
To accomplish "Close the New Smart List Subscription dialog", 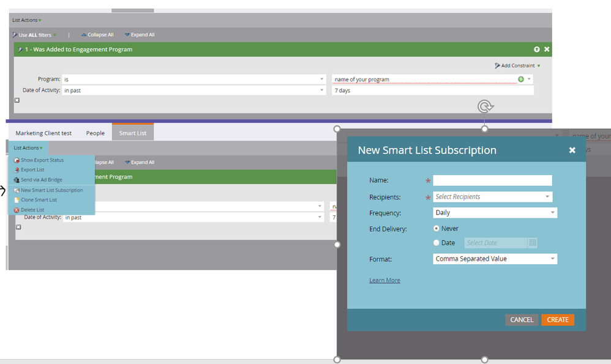I will click(572, 150).
